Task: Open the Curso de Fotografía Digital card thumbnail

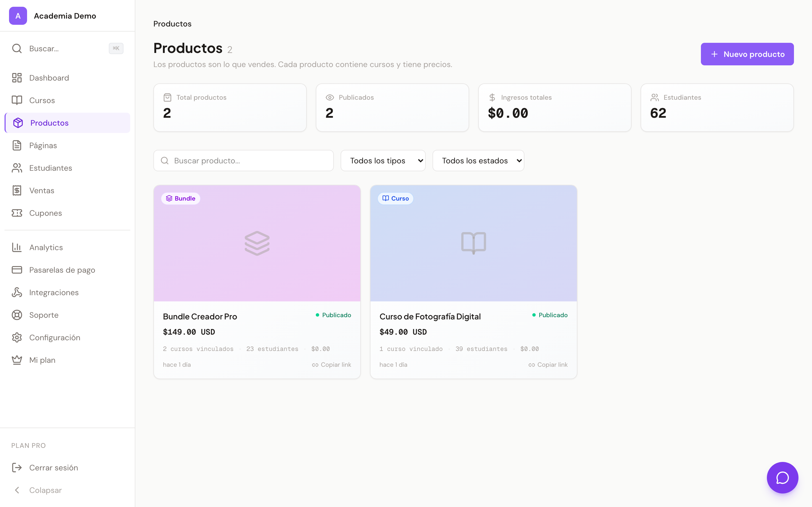Action: (473, 243)
